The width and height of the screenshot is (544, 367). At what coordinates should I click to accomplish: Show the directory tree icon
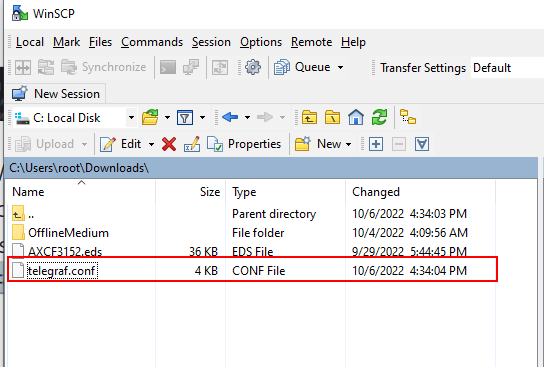click(408, 117)
